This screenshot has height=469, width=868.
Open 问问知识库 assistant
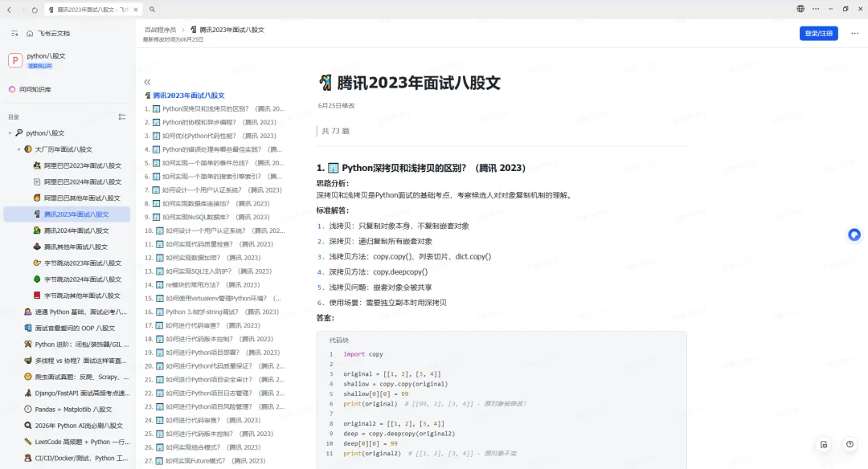point(30,89)
